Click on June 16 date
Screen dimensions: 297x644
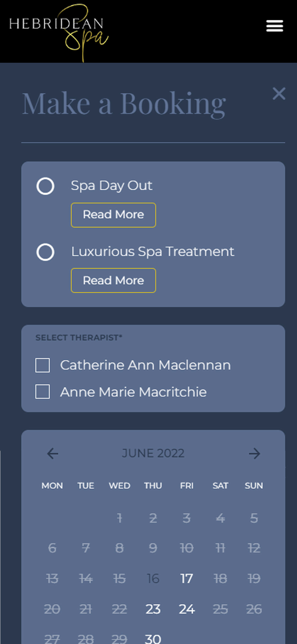pos(153,578)
